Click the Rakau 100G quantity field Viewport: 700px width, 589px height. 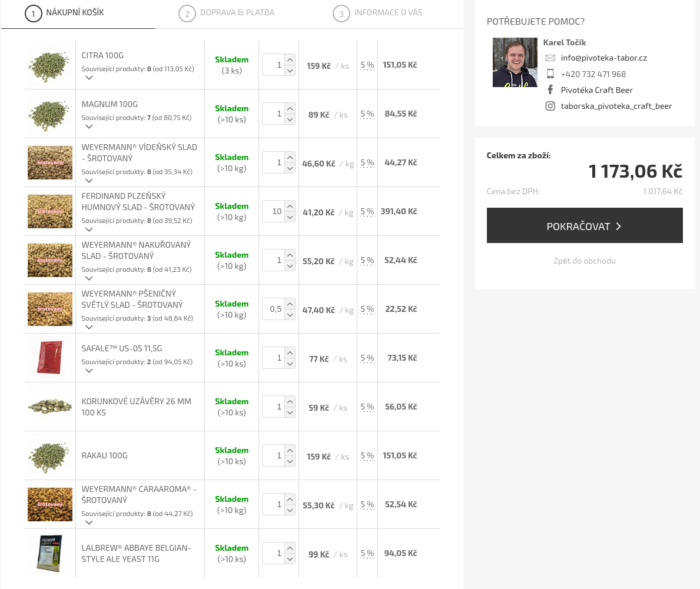click(274, 456)
